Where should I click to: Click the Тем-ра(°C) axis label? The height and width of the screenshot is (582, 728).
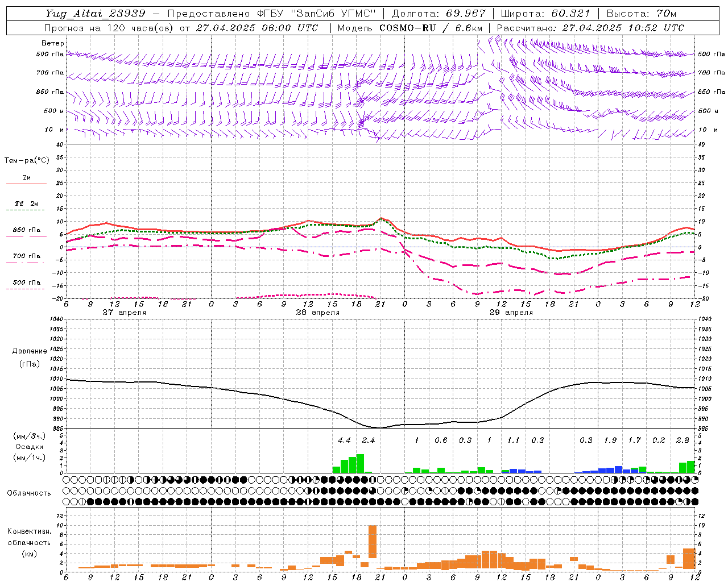click(x=27, y=161)
